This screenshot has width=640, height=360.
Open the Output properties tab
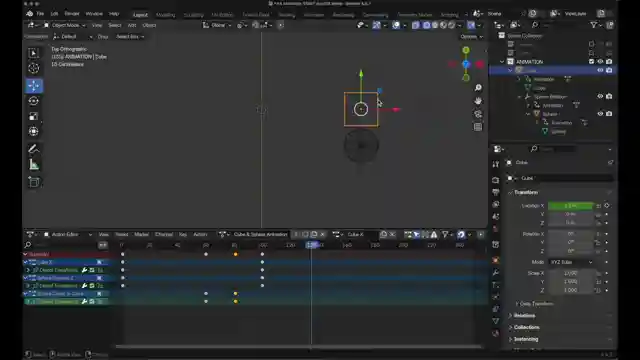pos(496,192)
